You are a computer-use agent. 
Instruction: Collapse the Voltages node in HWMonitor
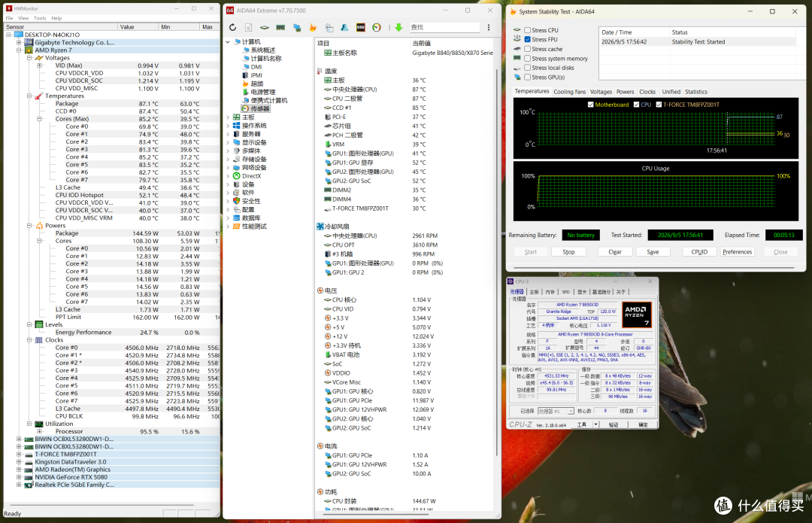pos(29,58)
